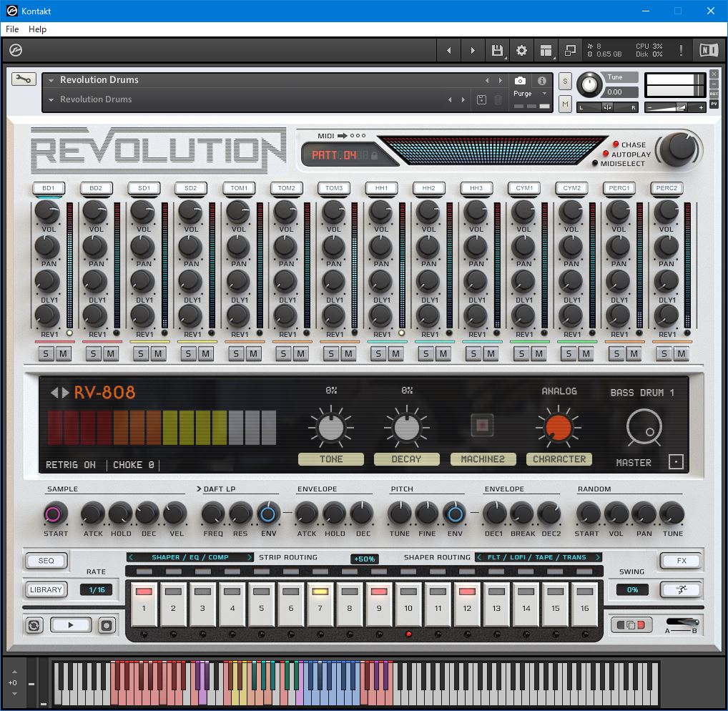Screen dimensions: 728x711
Task: Open the workspace layout panel icon
Action: point(546,50)
